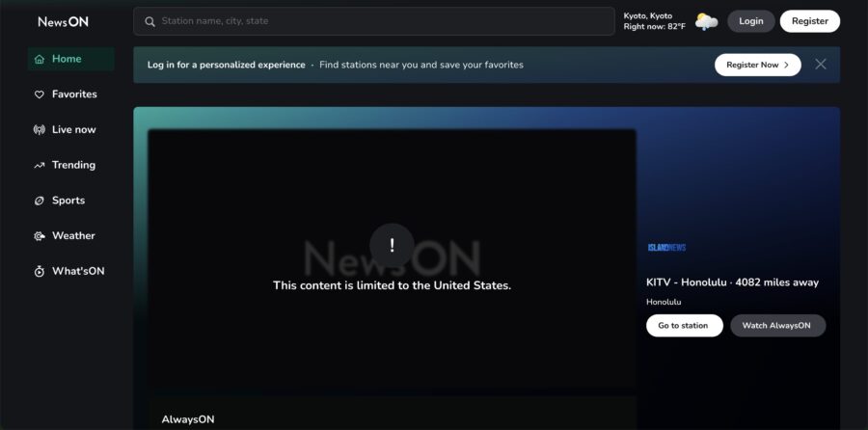Open the Favorites section
868x430 pixels.
point(70,94)
